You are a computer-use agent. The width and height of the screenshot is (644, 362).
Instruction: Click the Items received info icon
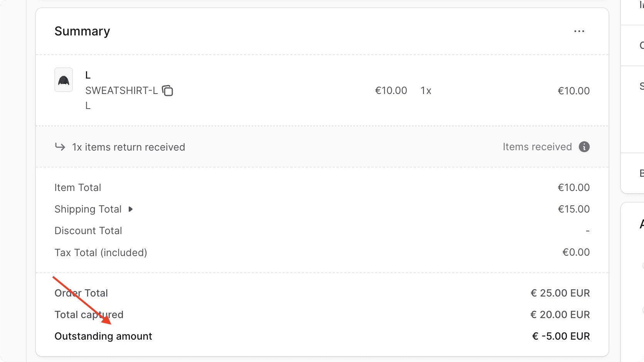584,147
